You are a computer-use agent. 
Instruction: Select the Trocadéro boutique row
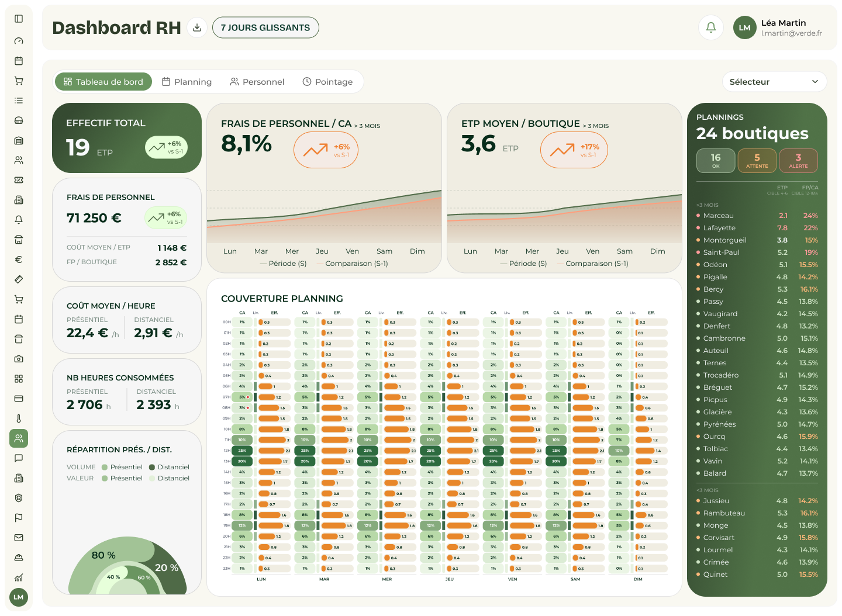click(757, 375)
